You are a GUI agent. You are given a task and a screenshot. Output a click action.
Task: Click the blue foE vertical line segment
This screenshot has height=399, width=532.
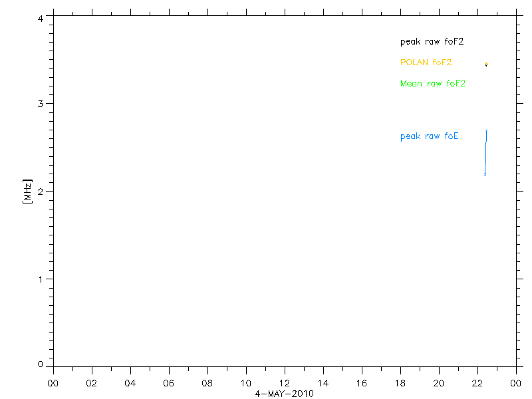coord(485,153)
